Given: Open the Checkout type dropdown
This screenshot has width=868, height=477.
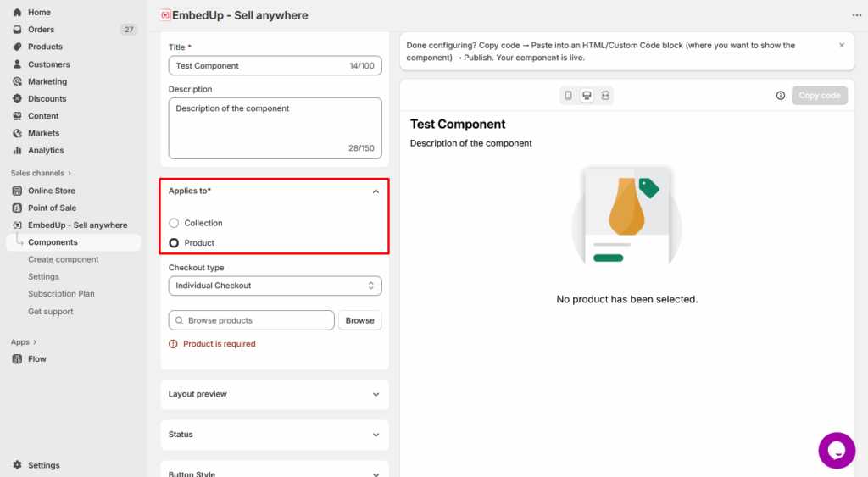Looking at the screenshot, I should click(x=275, y=286).
